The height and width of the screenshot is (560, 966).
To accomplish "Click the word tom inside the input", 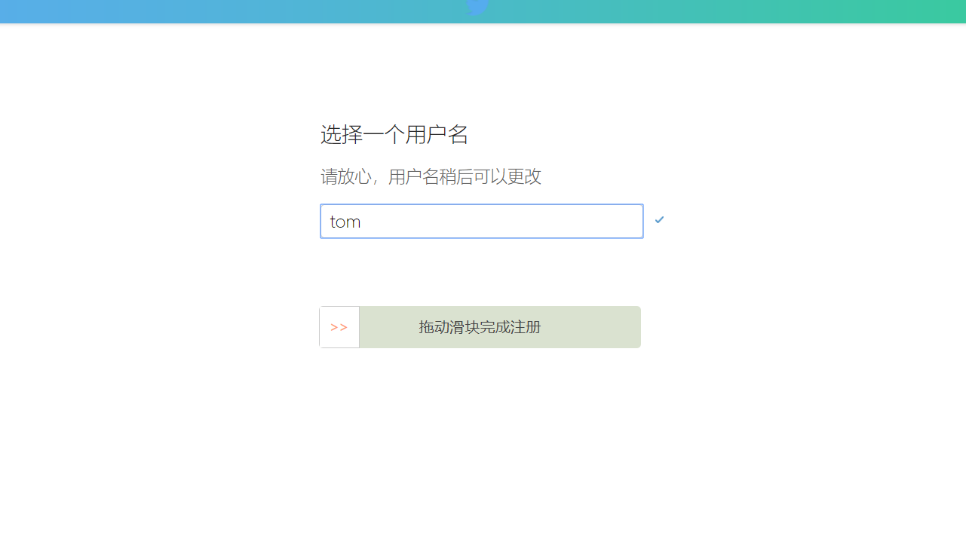I will [x=345, y=222].
